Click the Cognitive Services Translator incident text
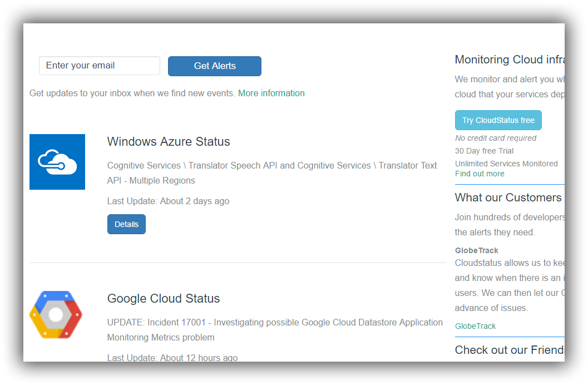588x385 pixels. 272,173
